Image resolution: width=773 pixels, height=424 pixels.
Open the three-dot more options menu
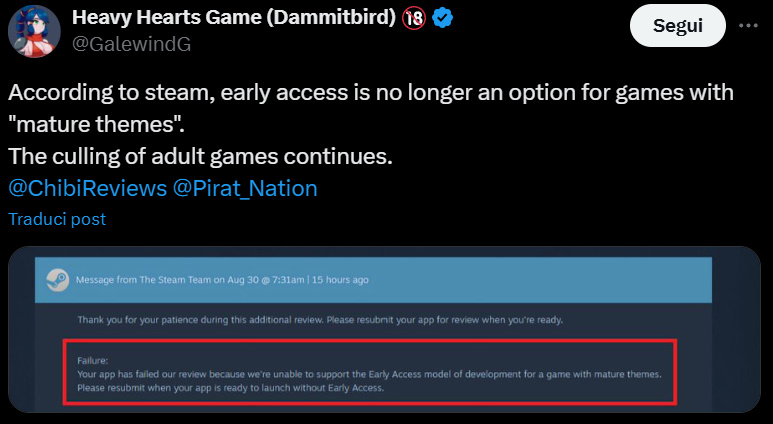coord(748,25)
